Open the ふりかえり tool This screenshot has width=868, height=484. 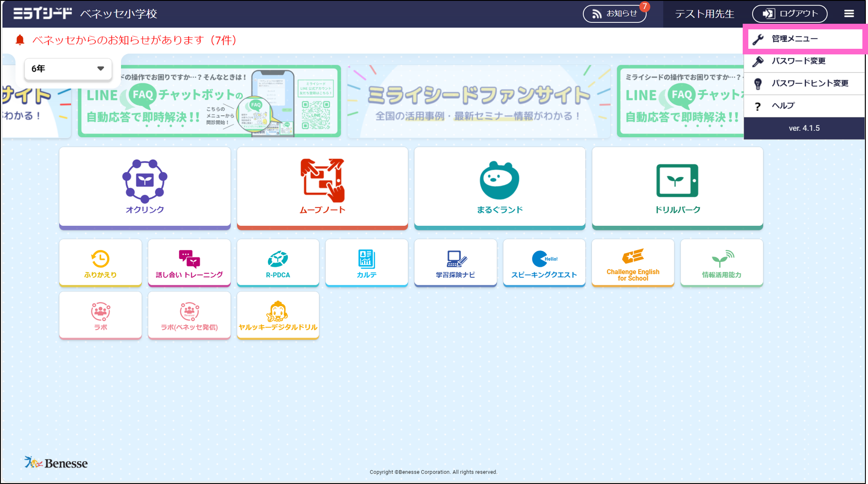(100, 263)
